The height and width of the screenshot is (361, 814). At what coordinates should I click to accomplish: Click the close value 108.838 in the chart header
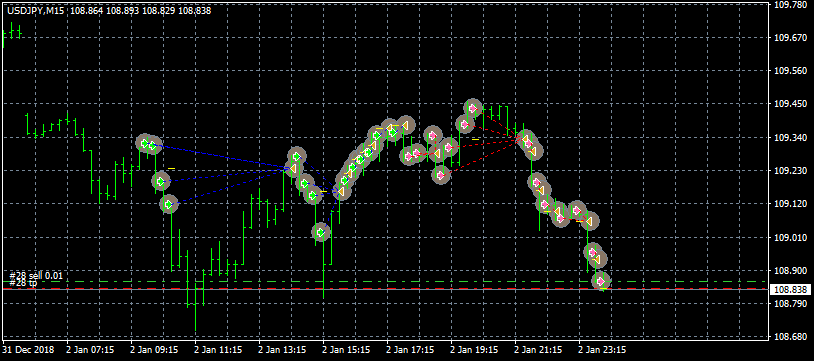pos(194,10)
